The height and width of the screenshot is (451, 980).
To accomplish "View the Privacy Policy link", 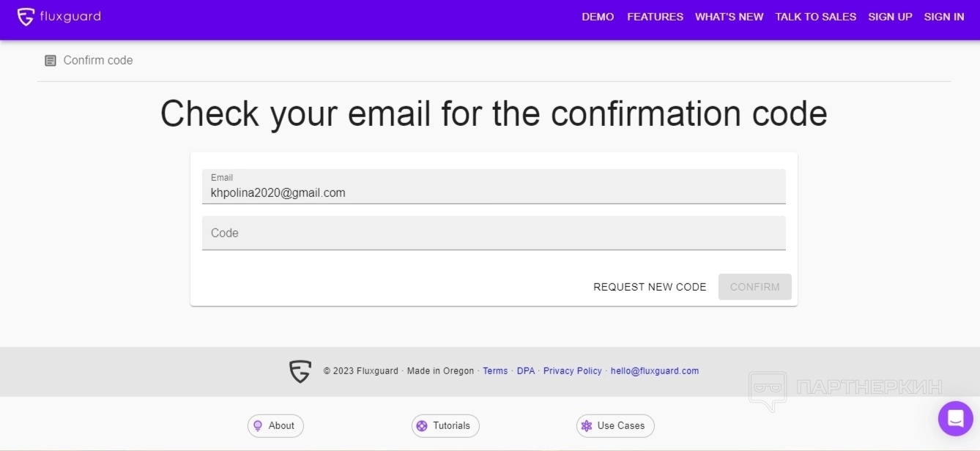I will (x=572, y=371).
